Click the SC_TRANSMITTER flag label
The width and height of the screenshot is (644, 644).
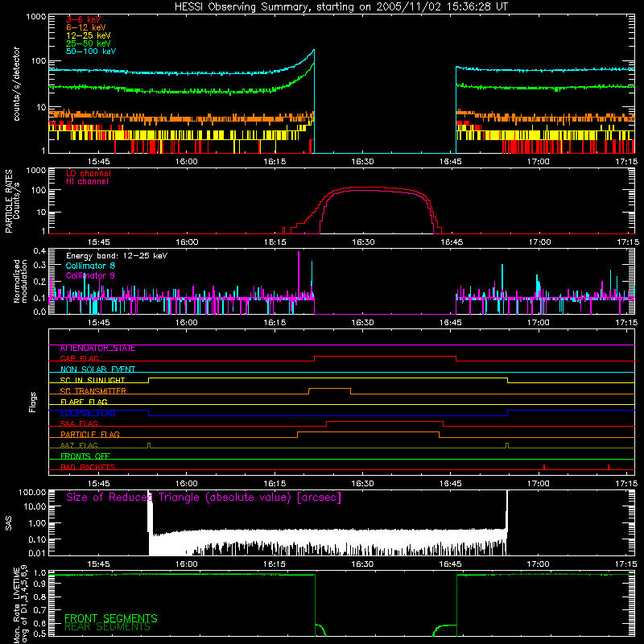pos(93,391)
